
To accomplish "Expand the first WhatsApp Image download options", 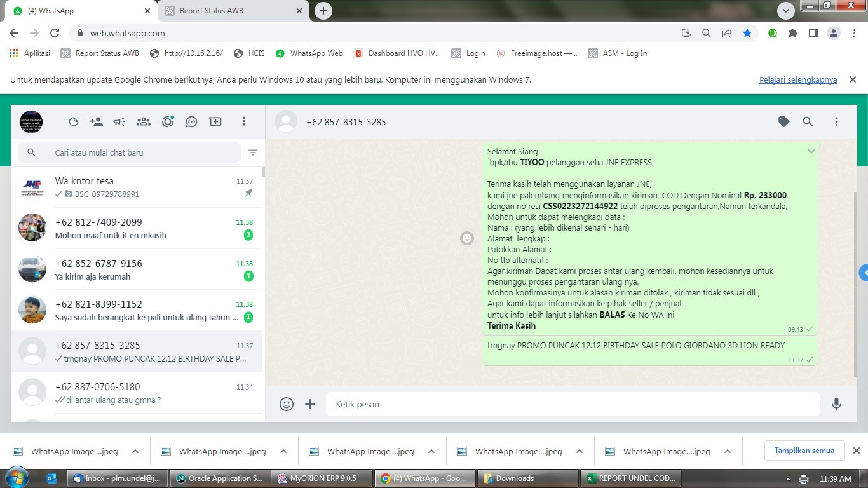I will [x=135, y=451].
